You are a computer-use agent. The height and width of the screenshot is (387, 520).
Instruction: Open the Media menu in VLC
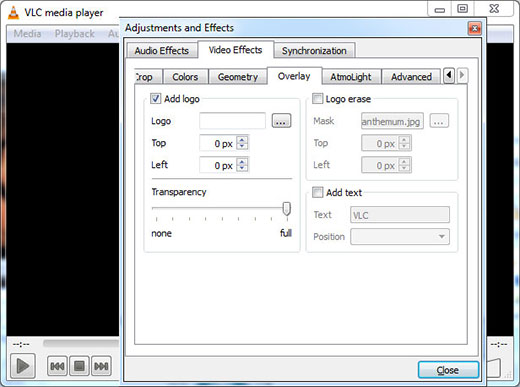[27, 34]
